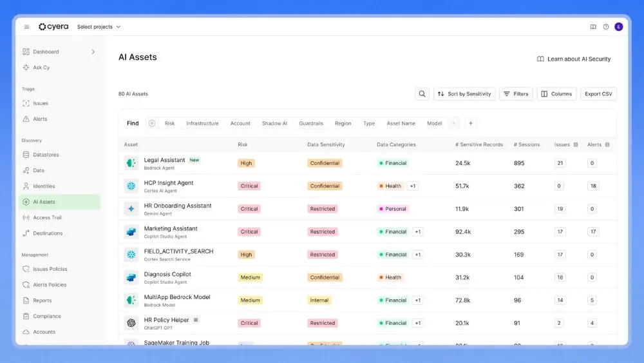Click the Marketing Assistant Copilot icon

click(x=131, y=232)
